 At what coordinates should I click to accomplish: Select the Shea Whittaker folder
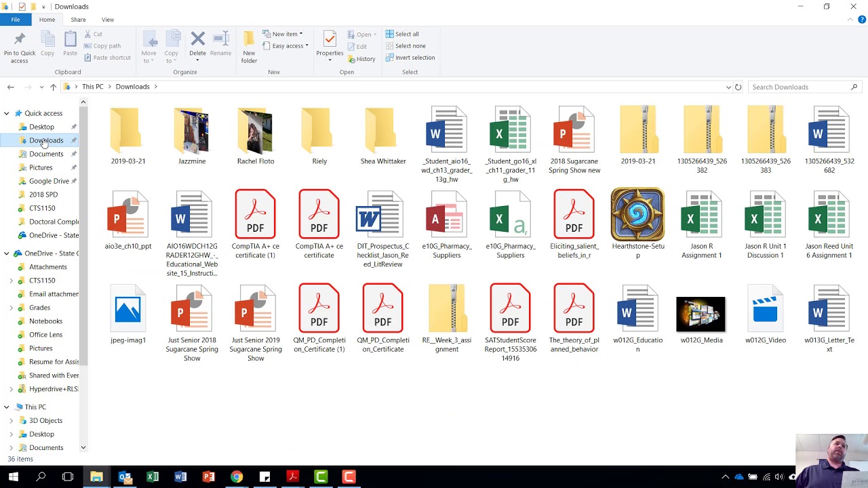pos(383,136)
